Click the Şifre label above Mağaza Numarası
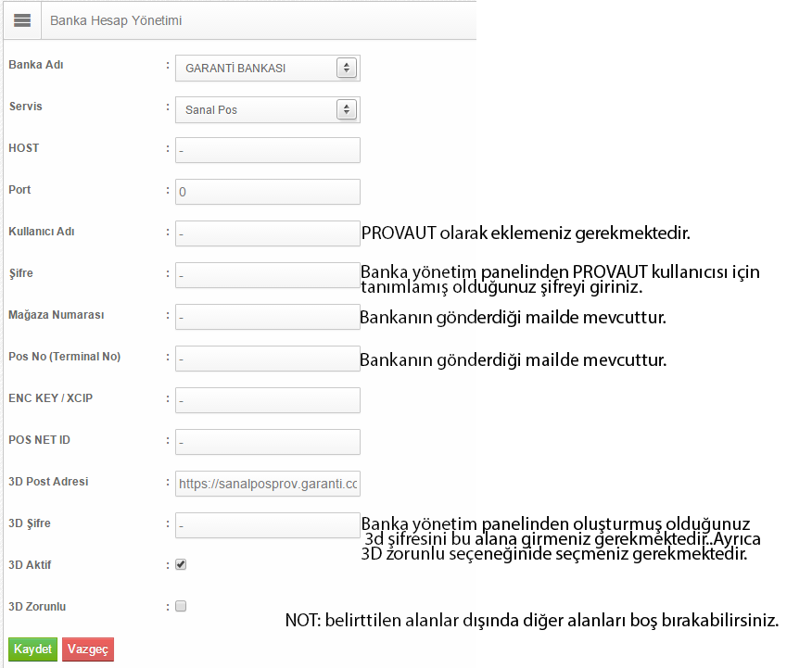Image resolution: width=812 pixels, height=668 pixels. tap(20, 273)
